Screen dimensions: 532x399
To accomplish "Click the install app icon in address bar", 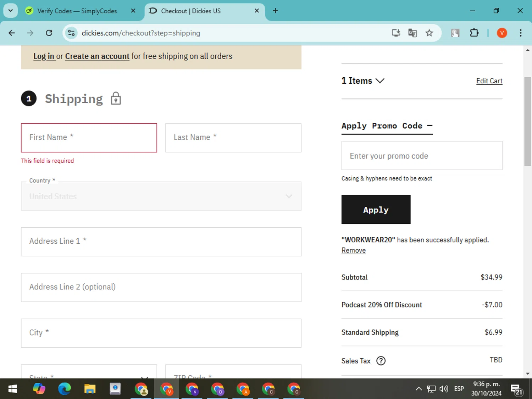I will pyautogui.click(x=396, y=33).
